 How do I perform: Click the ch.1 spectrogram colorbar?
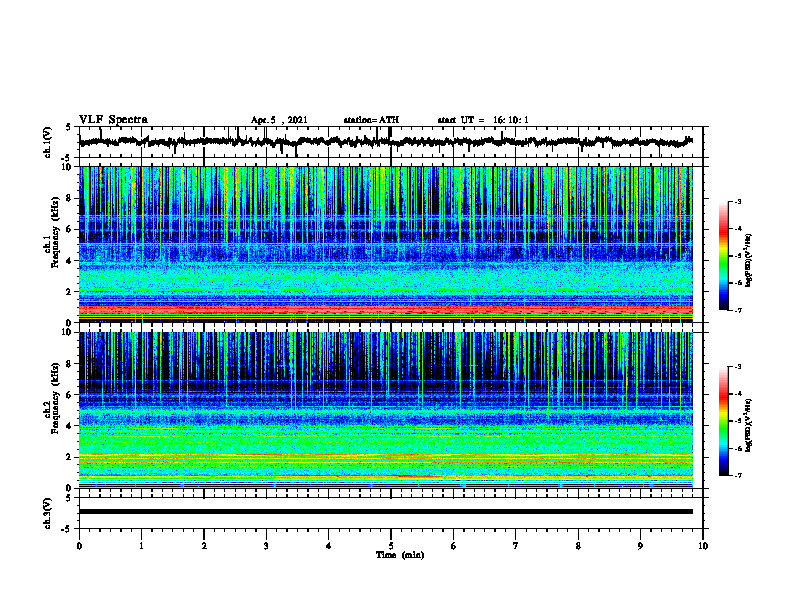[x=723, y=256]
